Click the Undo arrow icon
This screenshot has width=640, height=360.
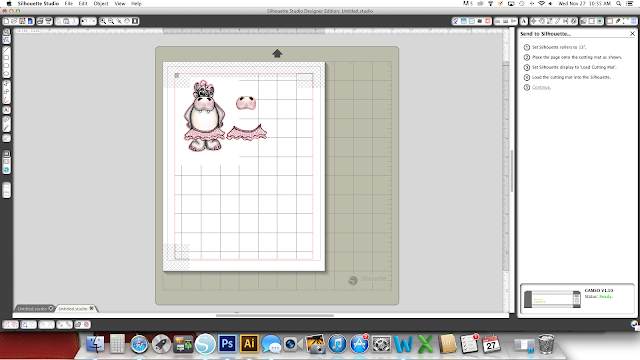point(84,21)
